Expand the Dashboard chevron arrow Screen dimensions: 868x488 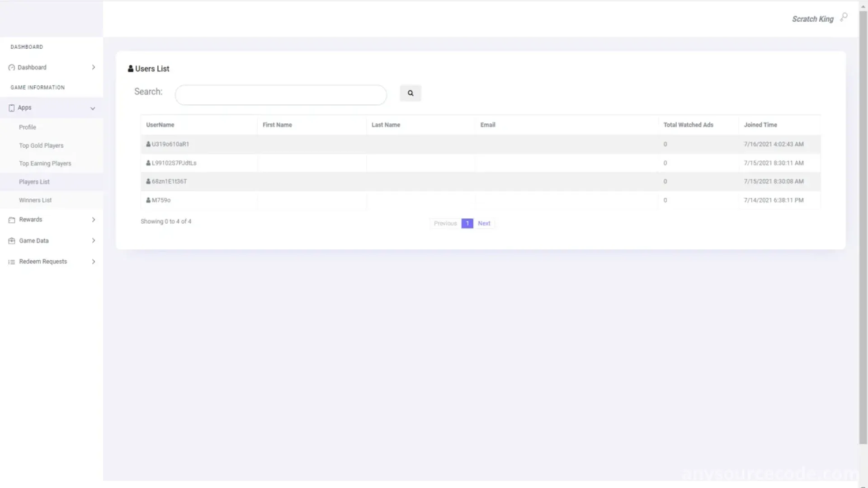94,67
